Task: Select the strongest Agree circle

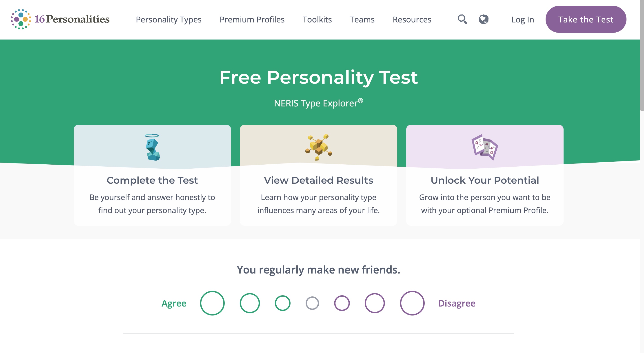Action: [212, 303]
